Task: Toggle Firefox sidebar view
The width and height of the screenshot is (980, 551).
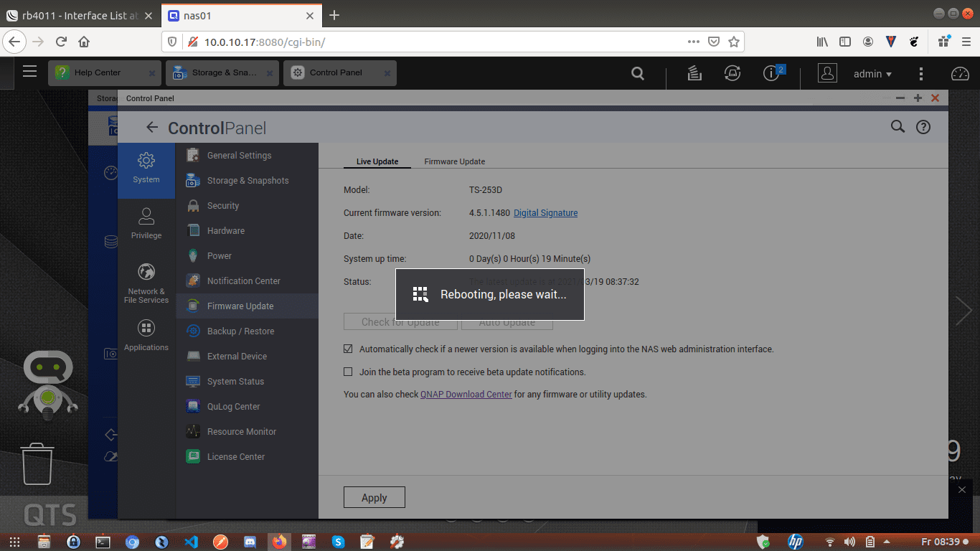Action: click(845, 42)
